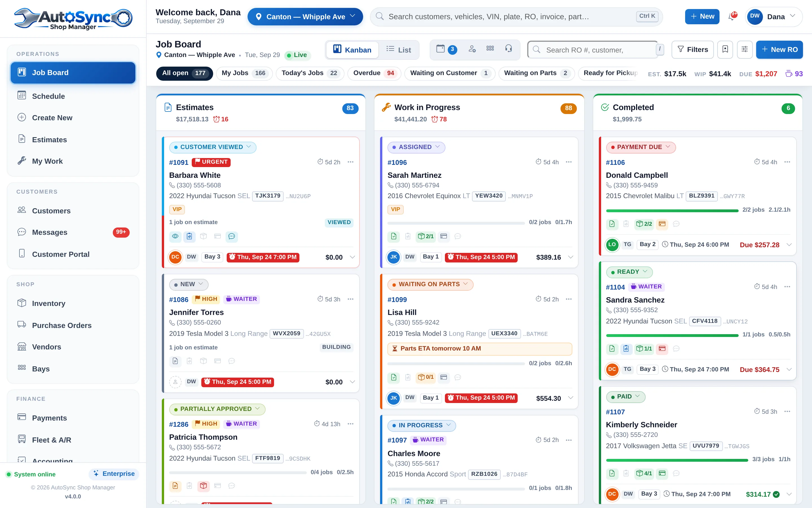Screen dimensions: 812x508
Task: Select the Today's Jobs filter chip
Action: coord(310,73)
